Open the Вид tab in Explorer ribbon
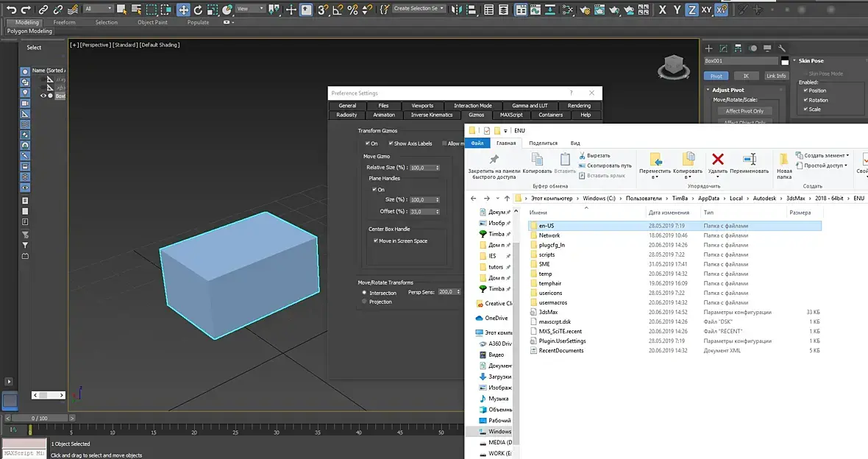Viewport: 868px width, 459px height. click(575, 143)
